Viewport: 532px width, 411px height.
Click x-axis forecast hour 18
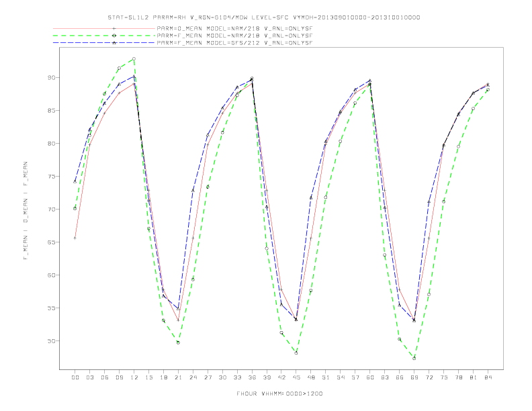163,377
